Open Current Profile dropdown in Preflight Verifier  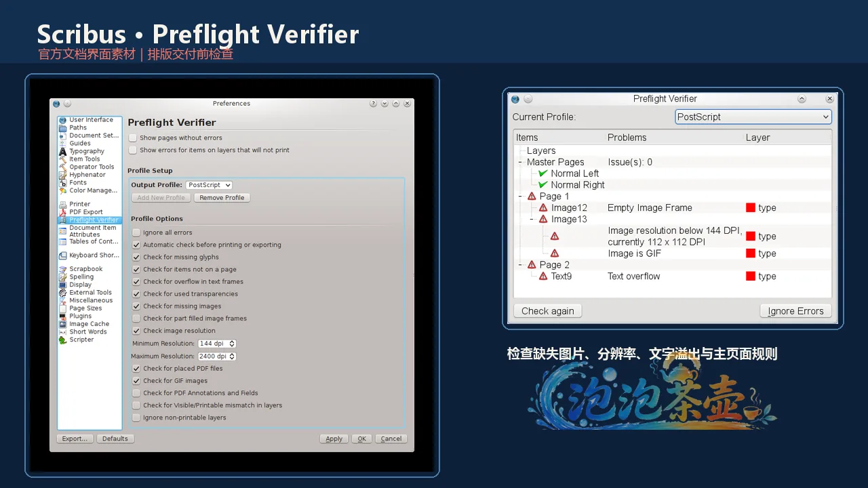(x=753, y=117)
